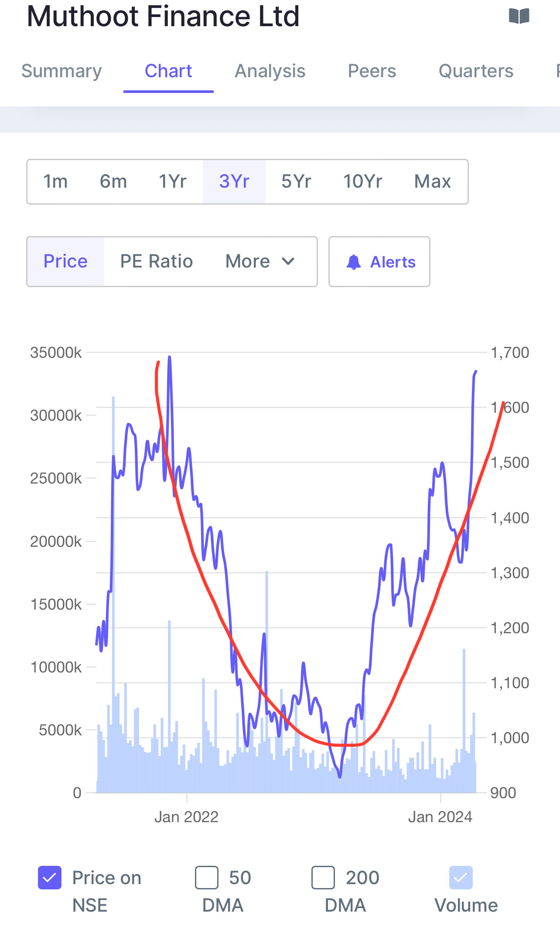Viewport: 560px width, 940px height.
Task: Select the 1m time range
Action: coord(55,182)
